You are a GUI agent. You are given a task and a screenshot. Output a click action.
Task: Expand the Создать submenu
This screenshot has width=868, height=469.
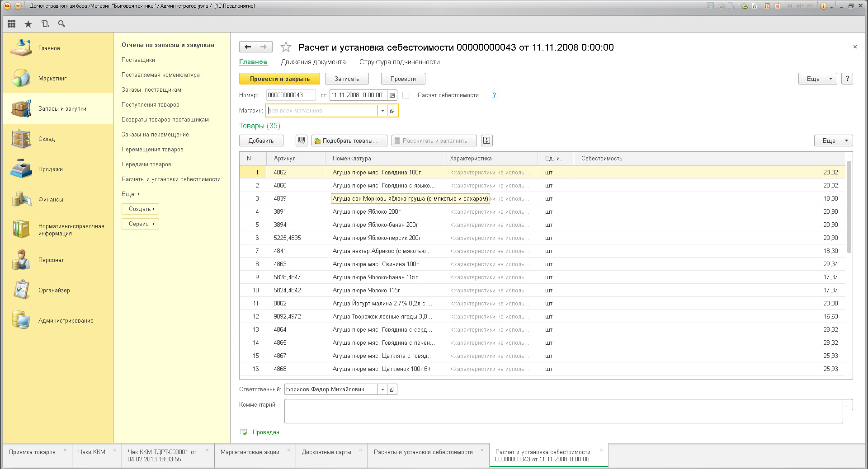tap(141, 209)
